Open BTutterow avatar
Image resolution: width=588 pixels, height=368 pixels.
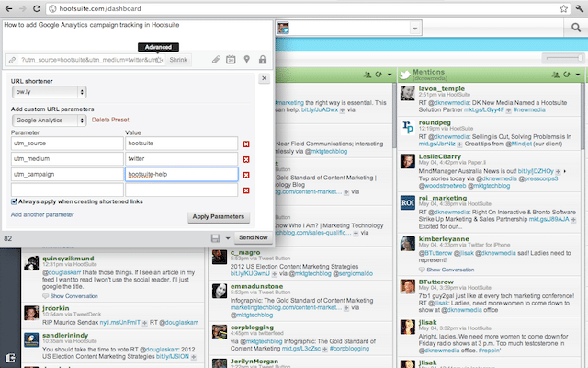click(408, 286)
